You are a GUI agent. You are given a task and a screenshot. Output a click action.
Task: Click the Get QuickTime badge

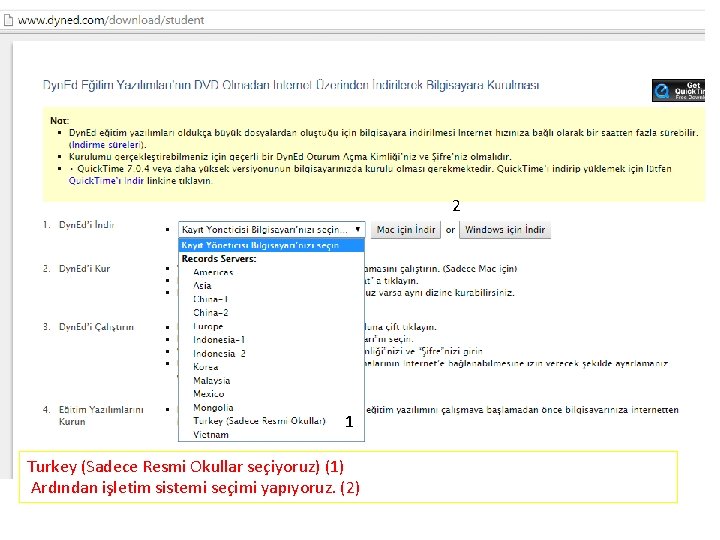[678, 90]
